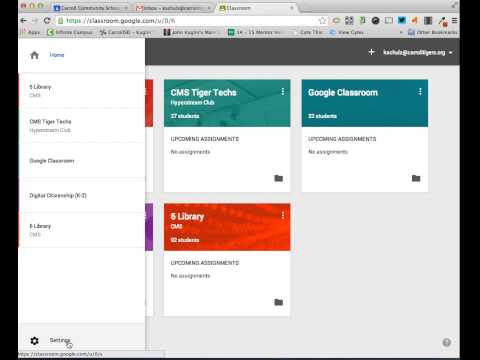Image resolution: width=480 pixels, height=360 pixels.
Task: Click the browser forward arrow
Action: 35,21
